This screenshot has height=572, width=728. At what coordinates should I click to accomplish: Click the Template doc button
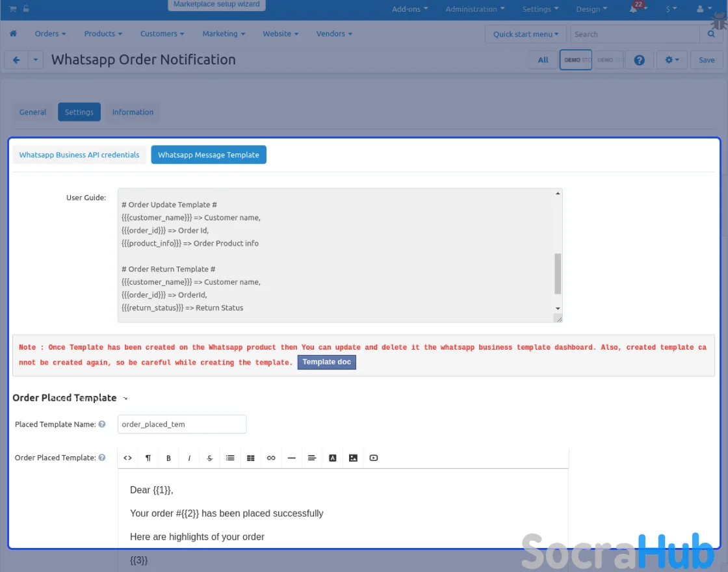click(327, 362)
